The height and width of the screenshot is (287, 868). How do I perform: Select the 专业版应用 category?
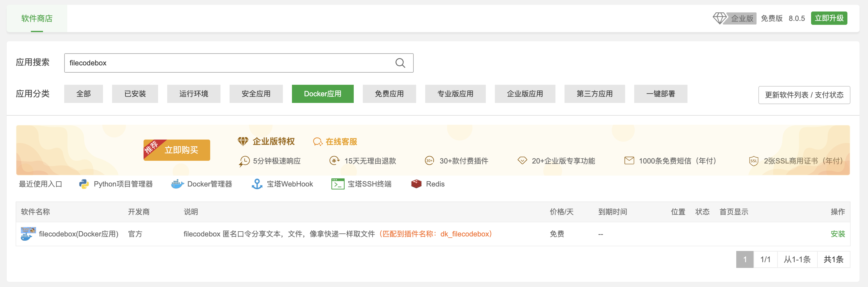coord(456,94)
